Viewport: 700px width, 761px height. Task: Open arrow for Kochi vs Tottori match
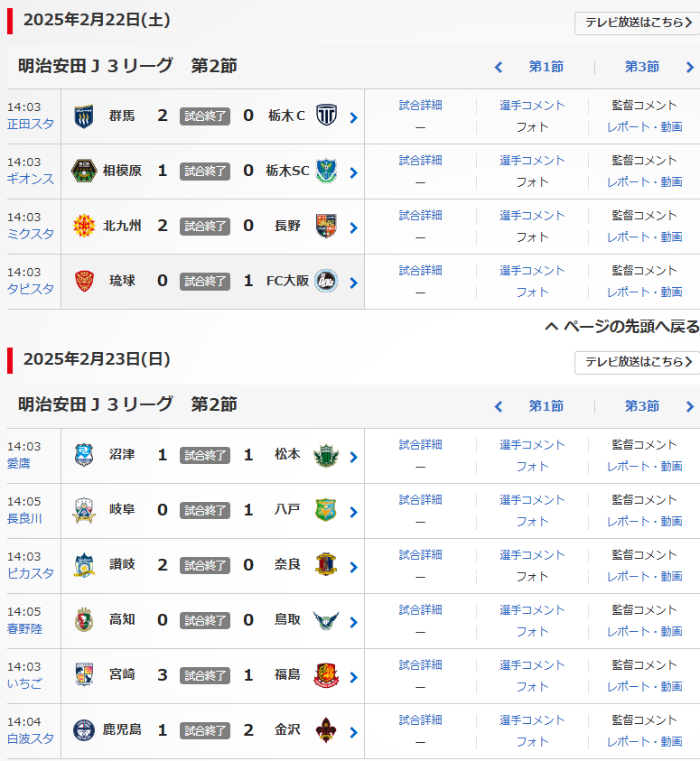pyautogui.click(x=353, y=622)
